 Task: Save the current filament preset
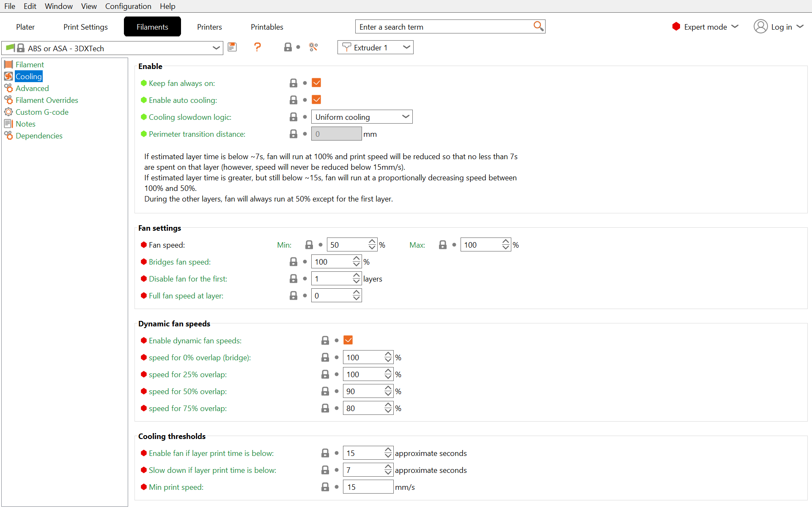232,47
